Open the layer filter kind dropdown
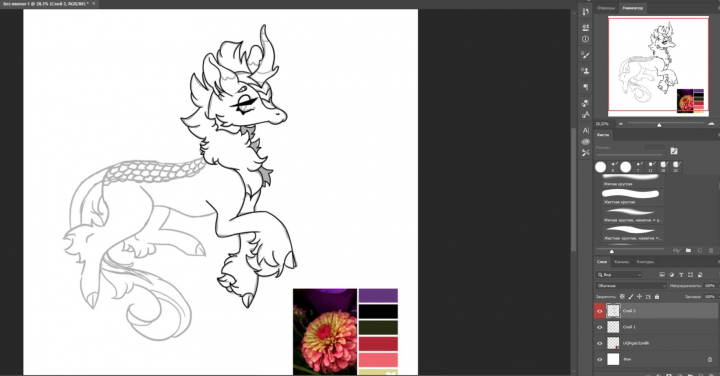 click(x=619, y=275)
